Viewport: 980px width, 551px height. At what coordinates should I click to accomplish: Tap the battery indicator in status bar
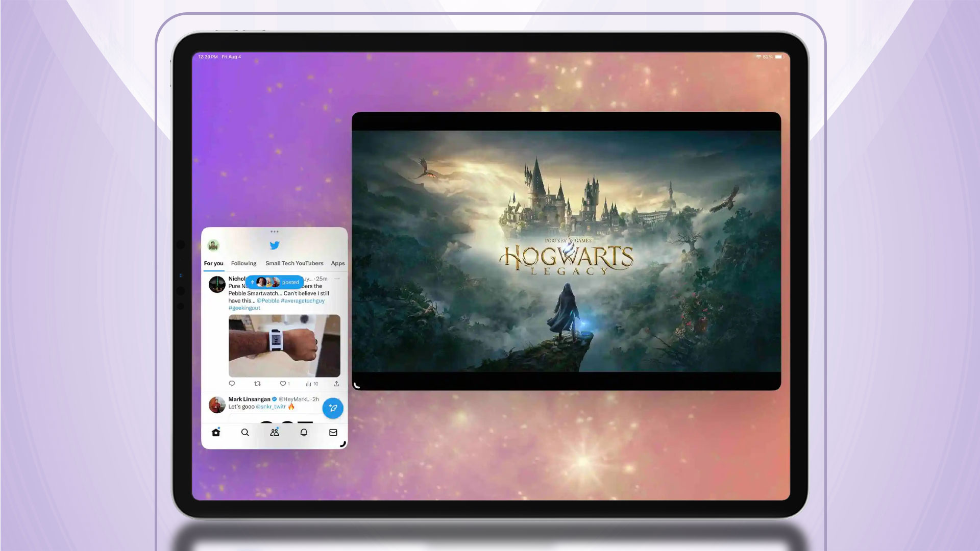coord(779,57)
